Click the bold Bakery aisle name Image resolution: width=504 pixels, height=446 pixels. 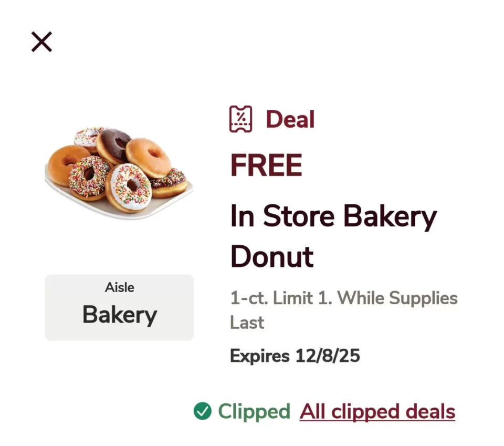tap(120, 315)
